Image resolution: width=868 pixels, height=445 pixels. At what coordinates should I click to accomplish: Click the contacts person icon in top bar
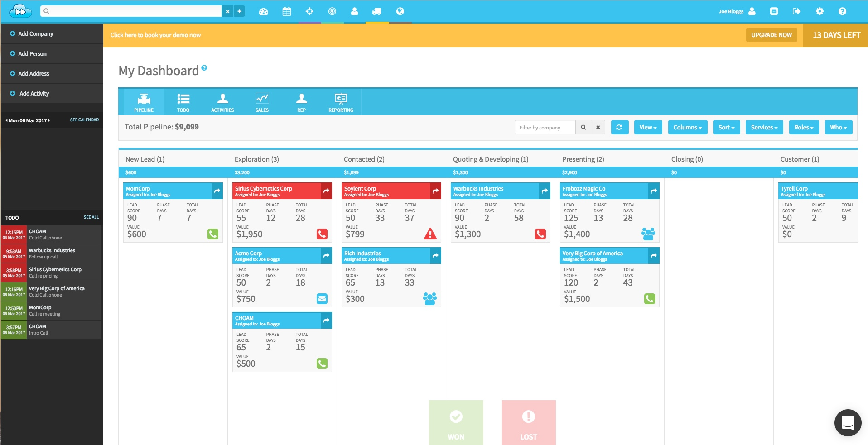pos(355,11)
